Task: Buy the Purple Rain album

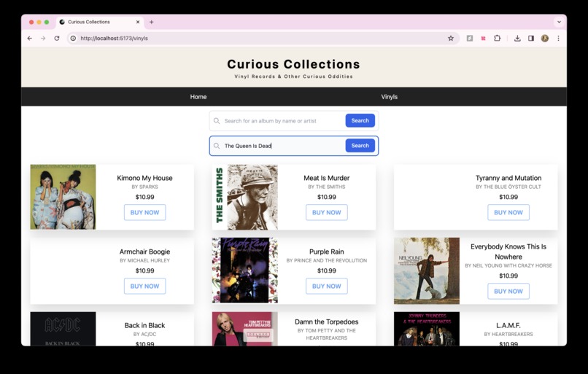Action: [327, 287]
